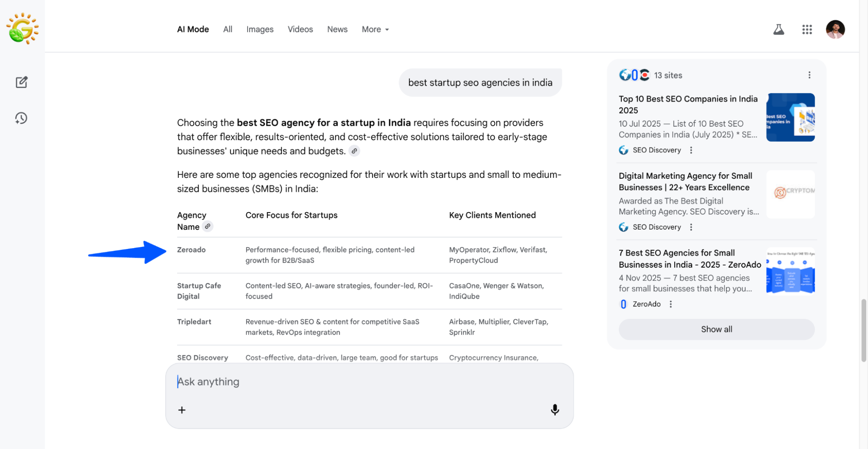868x449 pixels.
Task: Activate voice search with the microphone
Action: coord(555,410)
